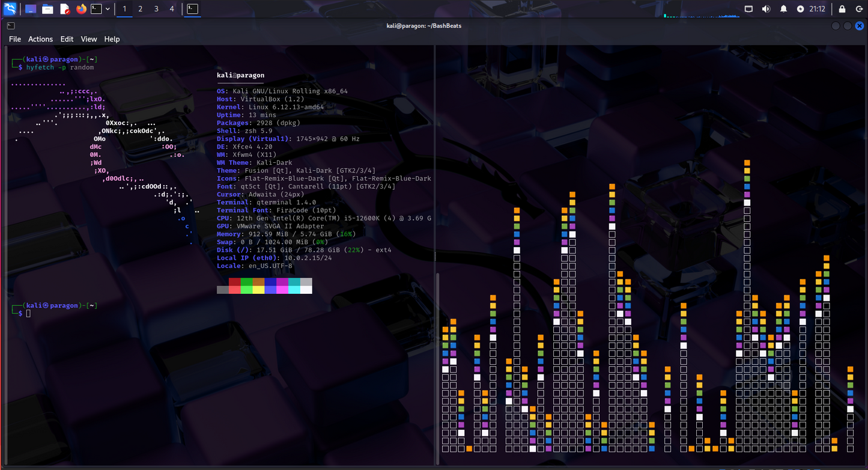The width and height of the screenshot is (868, 470).
Task: Click the 21:12 clock
Action: [x=817, y=9]
